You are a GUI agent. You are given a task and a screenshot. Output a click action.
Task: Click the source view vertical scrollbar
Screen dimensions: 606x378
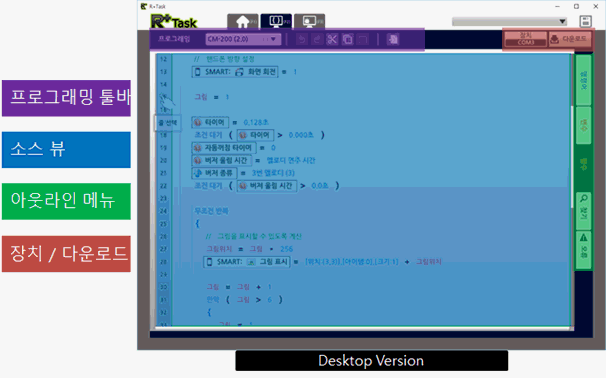click(572, 156)
